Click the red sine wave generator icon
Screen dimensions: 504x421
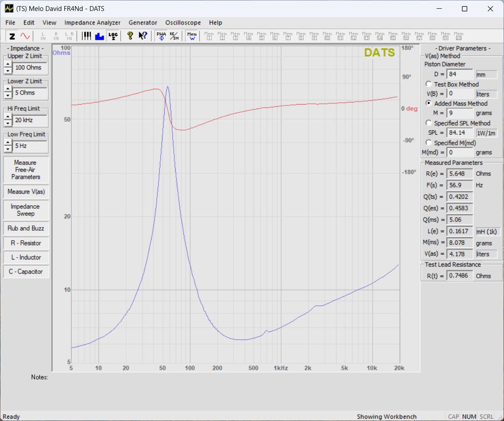tap(25, 36)
